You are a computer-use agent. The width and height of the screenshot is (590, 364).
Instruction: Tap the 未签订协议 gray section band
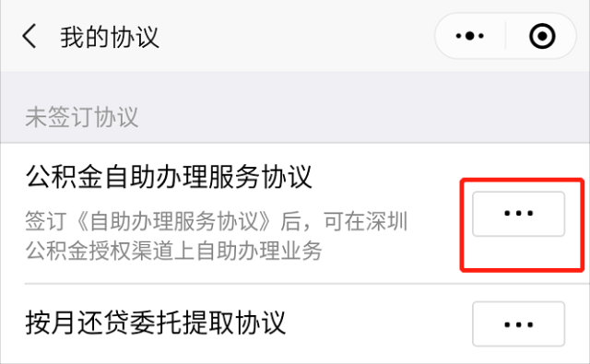tap(295, 107)
